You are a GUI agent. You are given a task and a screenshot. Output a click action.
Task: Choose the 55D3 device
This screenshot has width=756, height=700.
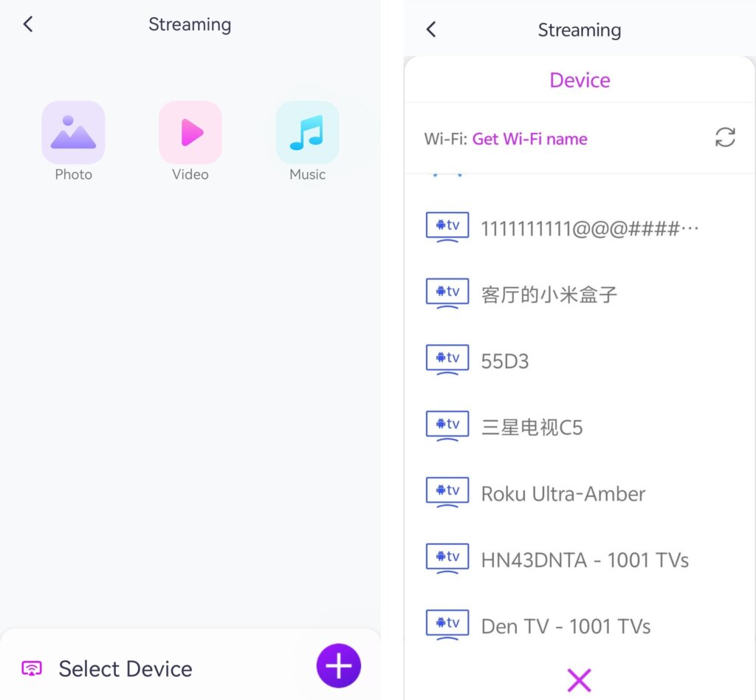(505, 361)
